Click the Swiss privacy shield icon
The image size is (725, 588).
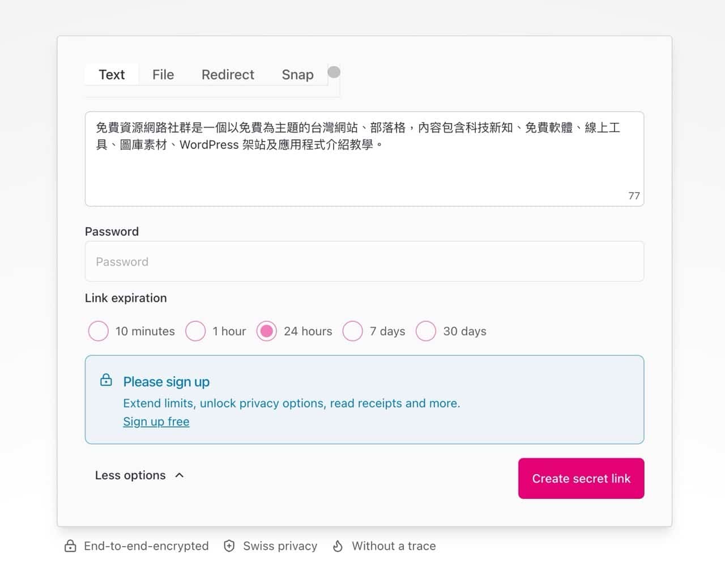pos(229,546)
